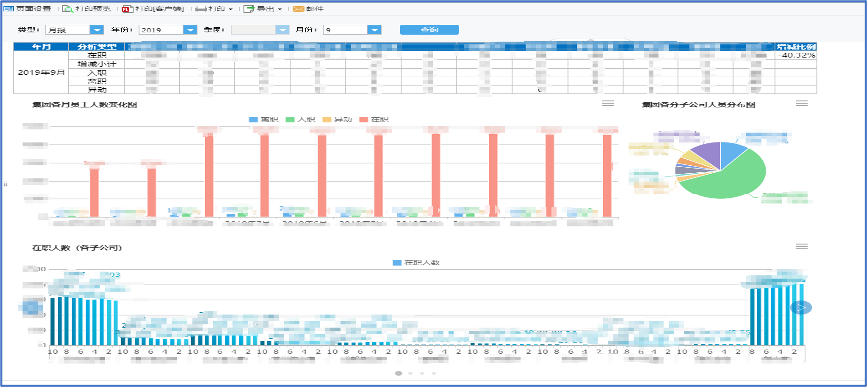Screen dimensions: 868x388
Task: Click the right arrow on subsidiary chart
Action: pyautogui.click(x=801, y=308)
